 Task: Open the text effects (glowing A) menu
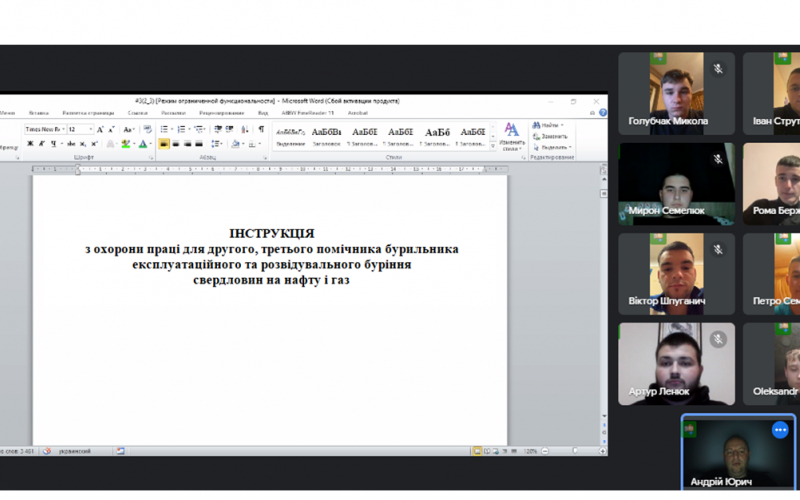coord(110,144)
